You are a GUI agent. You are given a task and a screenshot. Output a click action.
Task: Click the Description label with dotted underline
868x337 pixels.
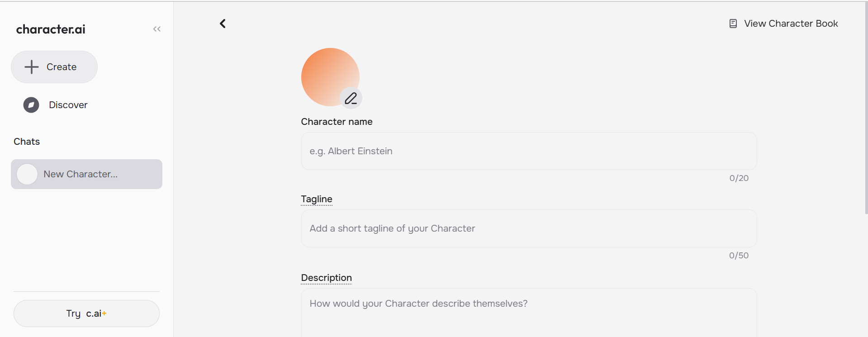pyautogui.click(x=326, y=278)
